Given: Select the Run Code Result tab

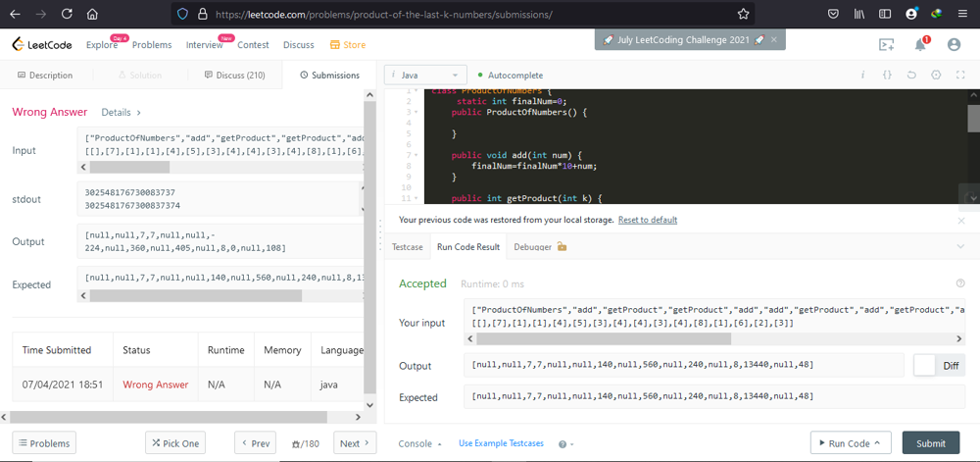Looking at the screenshot, I should pyautogui.click(x=468, y=246).
